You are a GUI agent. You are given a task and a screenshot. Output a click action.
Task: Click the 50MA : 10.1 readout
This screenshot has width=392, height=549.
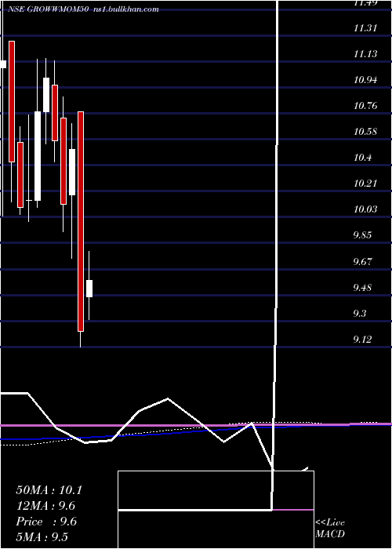[49, 490]
